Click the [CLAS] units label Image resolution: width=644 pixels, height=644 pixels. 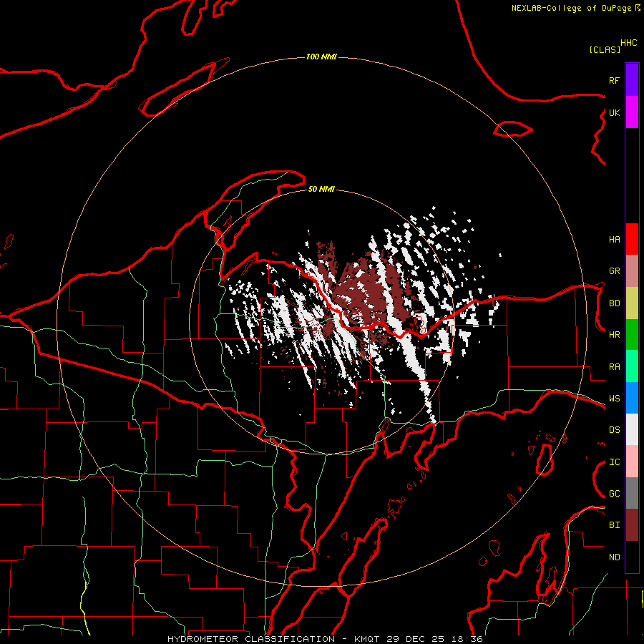[x=605, y=50]
